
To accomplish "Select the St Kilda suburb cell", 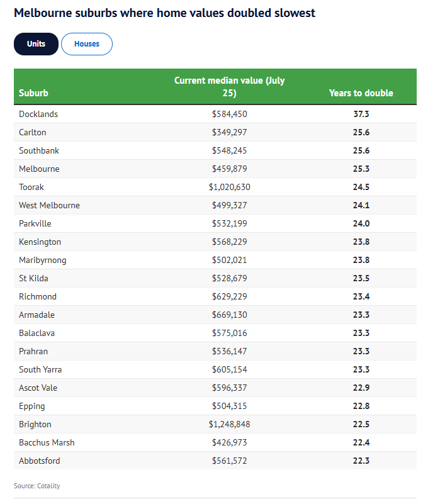I will click(33, 279).
